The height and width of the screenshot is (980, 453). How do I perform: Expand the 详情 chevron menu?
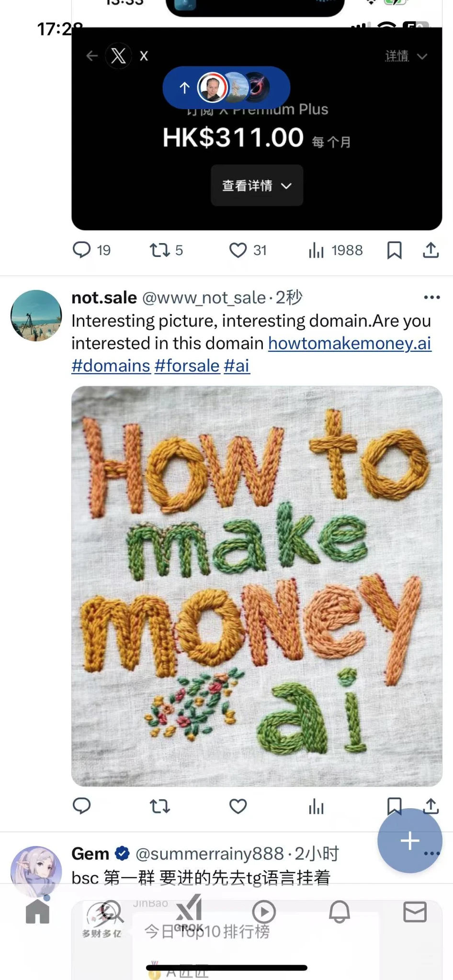406,56
